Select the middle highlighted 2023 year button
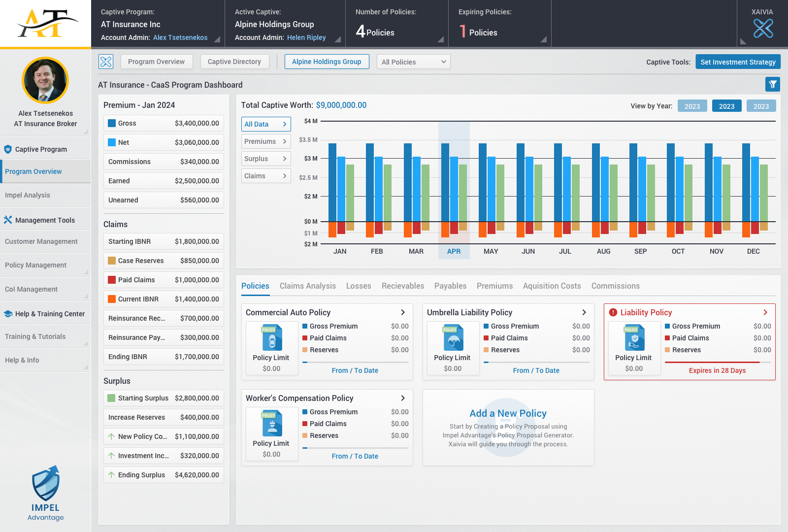The height and width of the screenshot is (532, 788). pyautogui.click(x=726, y=106)
